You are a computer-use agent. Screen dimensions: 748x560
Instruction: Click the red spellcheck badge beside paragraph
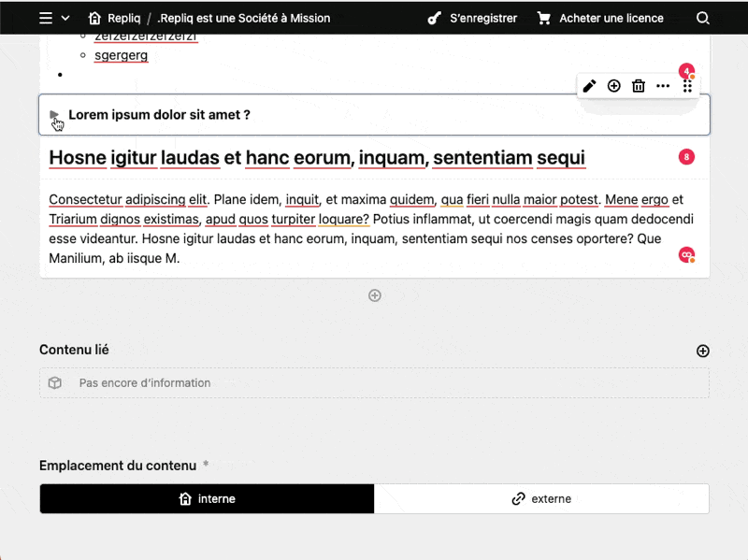coord(686,254)
